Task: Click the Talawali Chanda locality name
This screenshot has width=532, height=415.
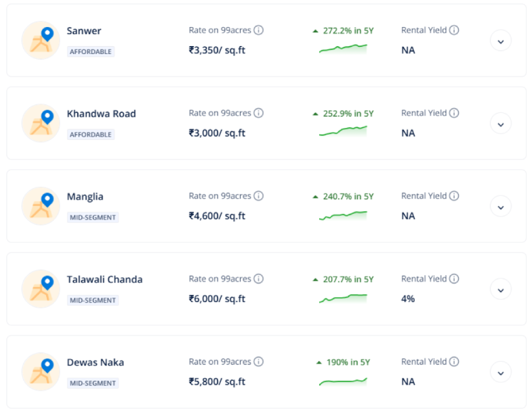Action: [x=105, y=279]
